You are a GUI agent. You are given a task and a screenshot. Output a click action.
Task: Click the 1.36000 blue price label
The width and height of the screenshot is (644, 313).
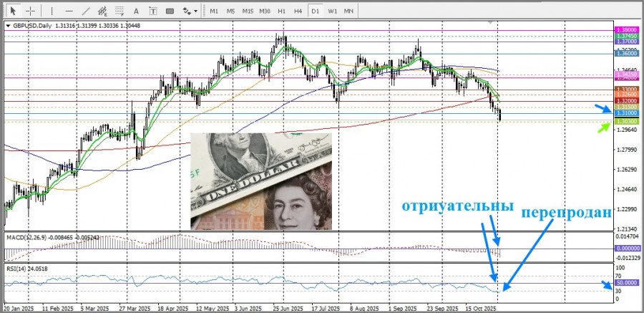click(627, 54)
